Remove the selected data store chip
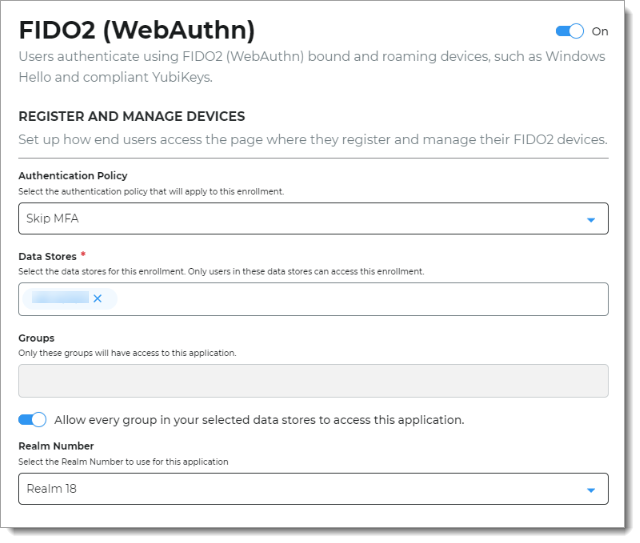Image resolution: width=640 pixels, height=543 pixels. 97,298
